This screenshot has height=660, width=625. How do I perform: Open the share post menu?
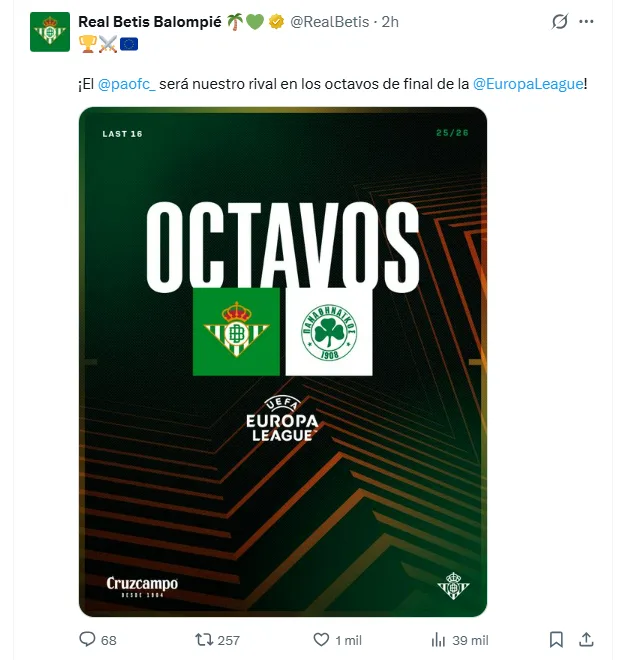588,639
